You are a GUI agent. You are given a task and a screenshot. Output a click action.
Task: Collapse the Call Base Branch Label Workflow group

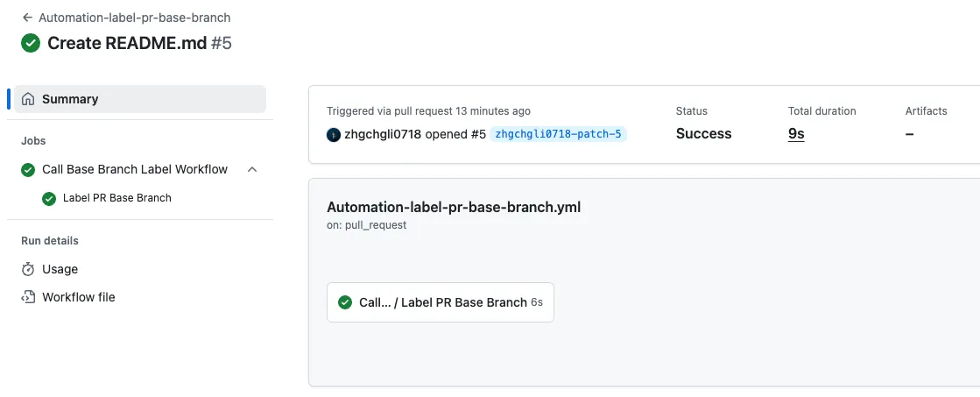coord(252,169)
